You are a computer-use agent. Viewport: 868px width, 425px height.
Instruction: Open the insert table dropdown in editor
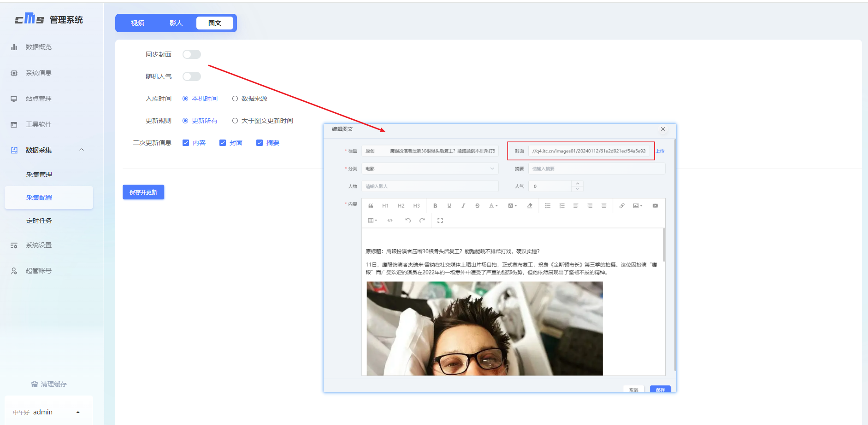(372, 221)
